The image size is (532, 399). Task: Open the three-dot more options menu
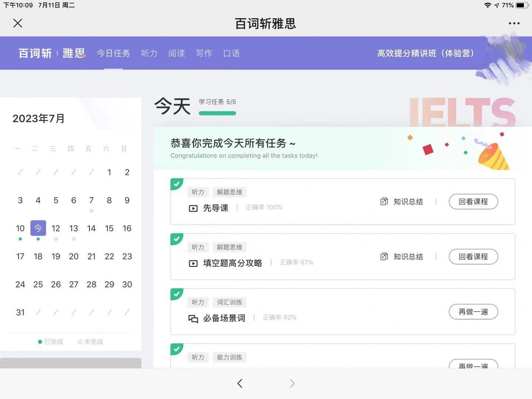(x=514, y=23)
